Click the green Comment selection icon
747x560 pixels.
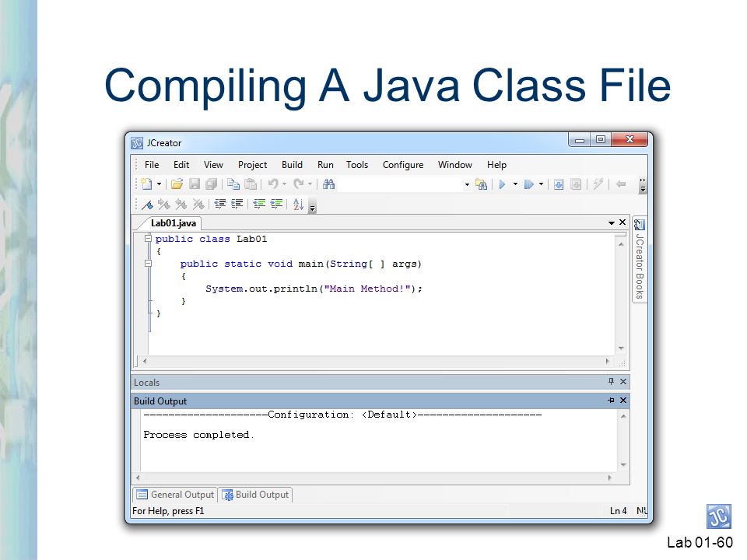point(260,205)
